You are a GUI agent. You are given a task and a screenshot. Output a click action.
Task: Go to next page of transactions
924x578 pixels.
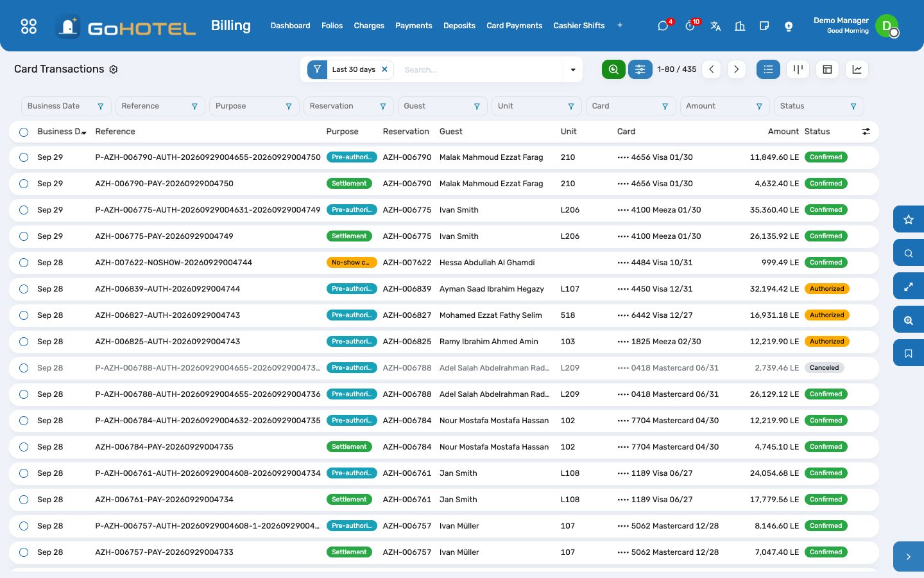coord(736,69)
